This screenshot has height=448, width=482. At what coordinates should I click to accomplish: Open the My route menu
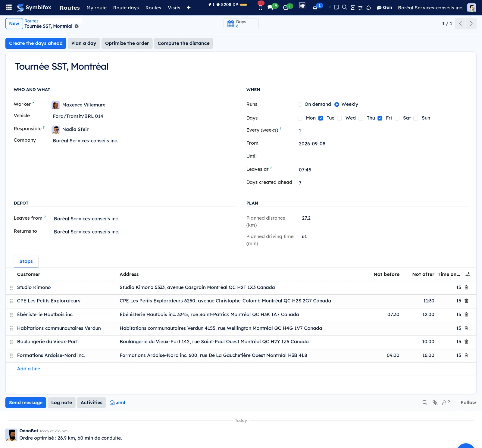pyautogui.click(x=96, y=8)
